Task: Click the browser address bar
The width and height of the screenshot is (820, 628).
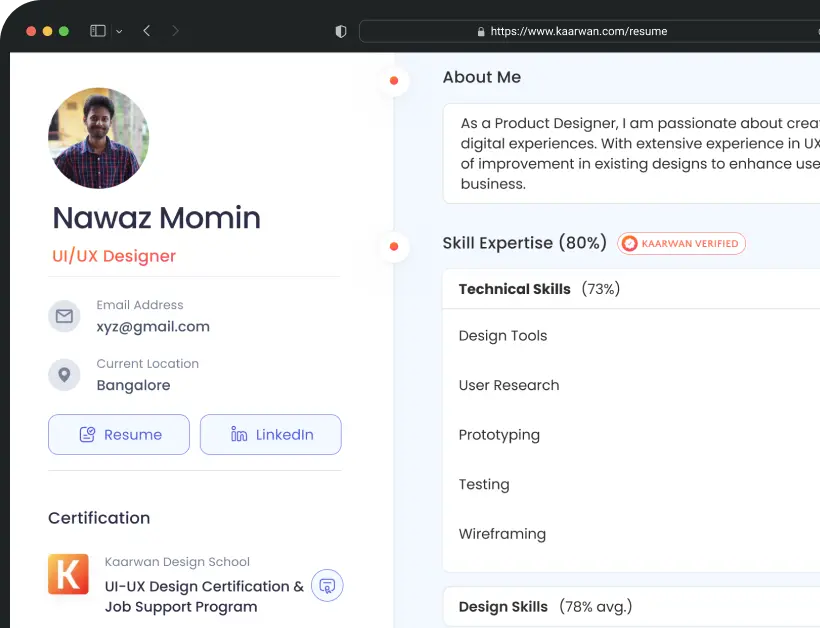Action: [578, 31]
